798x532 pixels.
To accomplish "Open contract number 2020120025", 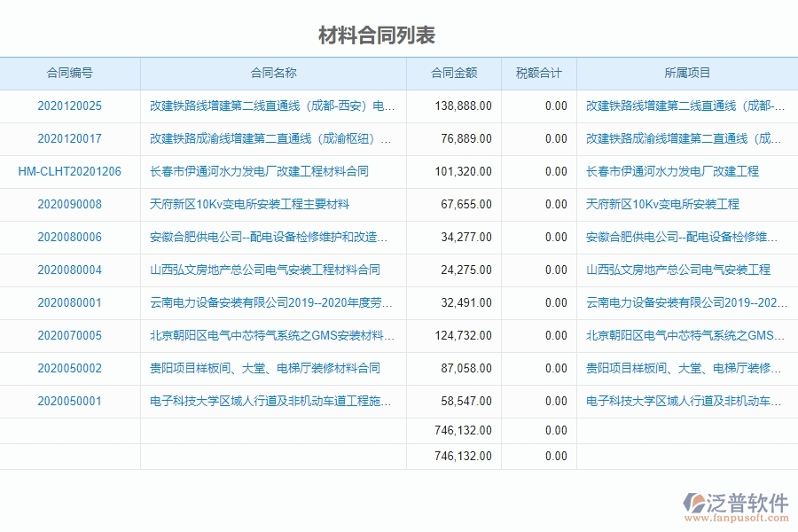I will coord(71,106).
